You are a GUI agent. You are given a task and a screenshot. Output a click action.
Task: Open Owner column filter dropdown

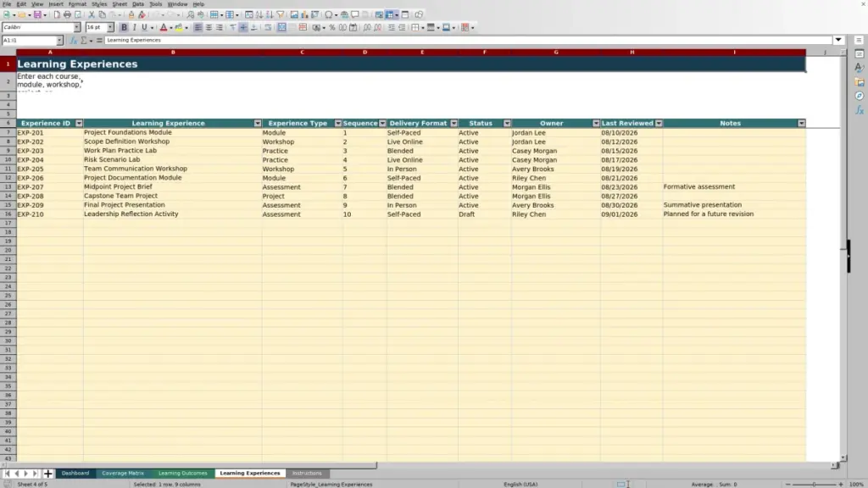tap(596, 124)
